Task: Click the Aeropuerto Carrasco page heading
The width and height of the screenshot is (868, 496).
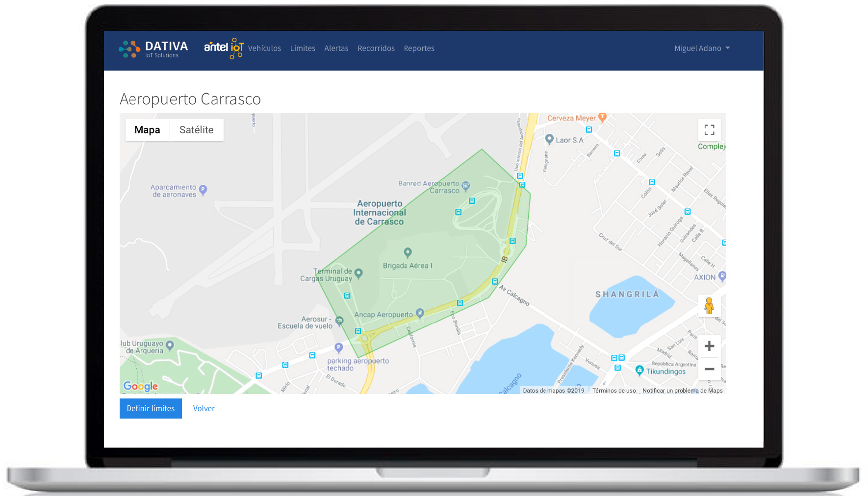Action: click(190, 99)
